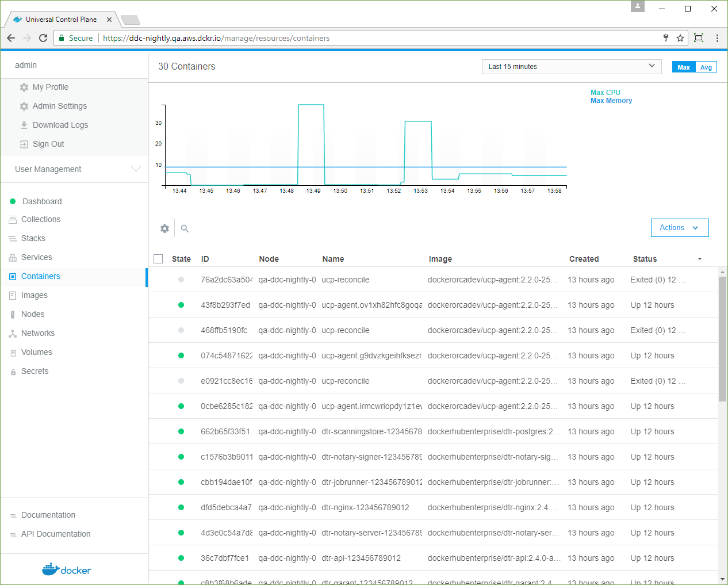Image resolution: width=728 pixels, height=585 pixels.
Task: Click the Sign Out icon
Action: click(24, 144)
